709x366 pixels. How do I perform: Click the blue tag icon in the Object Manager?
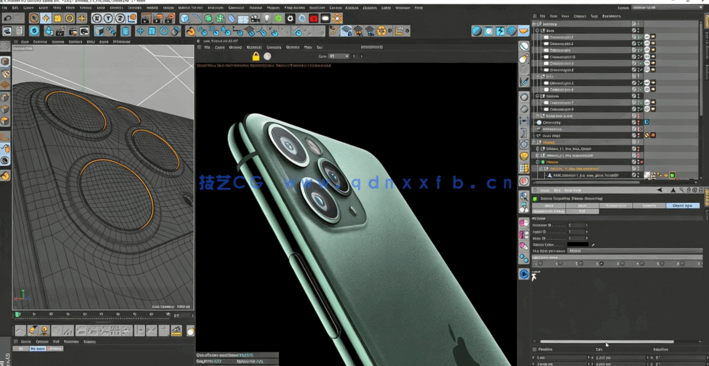click(x=647, y=122)
